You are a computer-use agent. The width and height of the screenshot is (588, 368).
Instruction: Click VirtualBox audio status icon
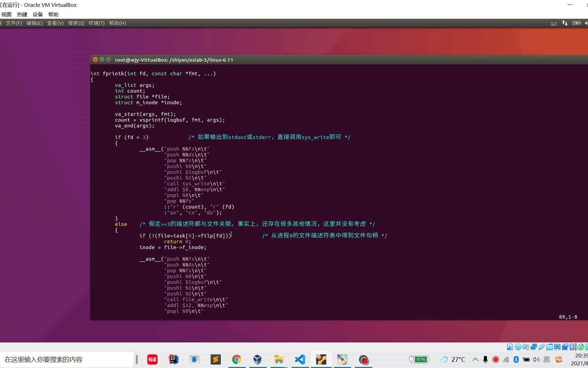(x=526, y=347)
